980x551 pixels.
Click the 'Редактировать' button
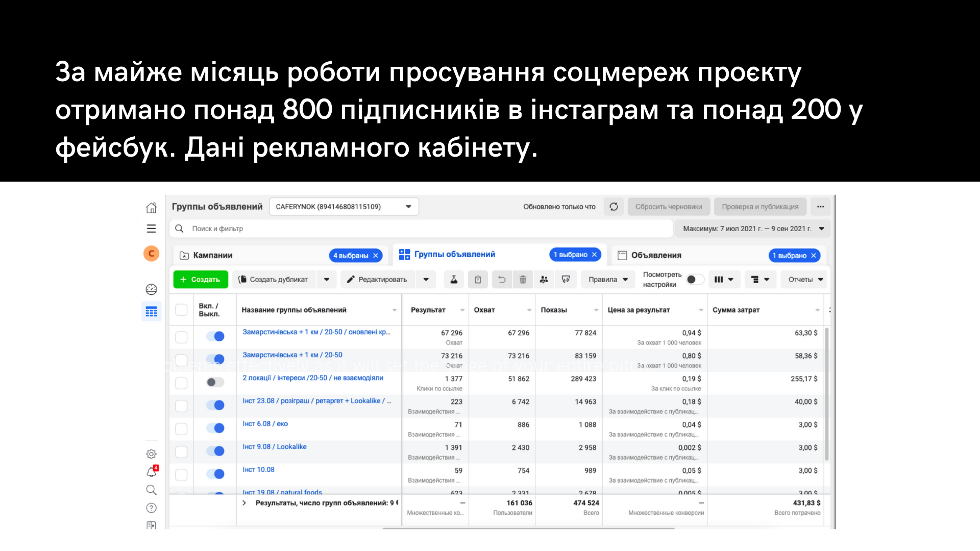coord(377,279)
